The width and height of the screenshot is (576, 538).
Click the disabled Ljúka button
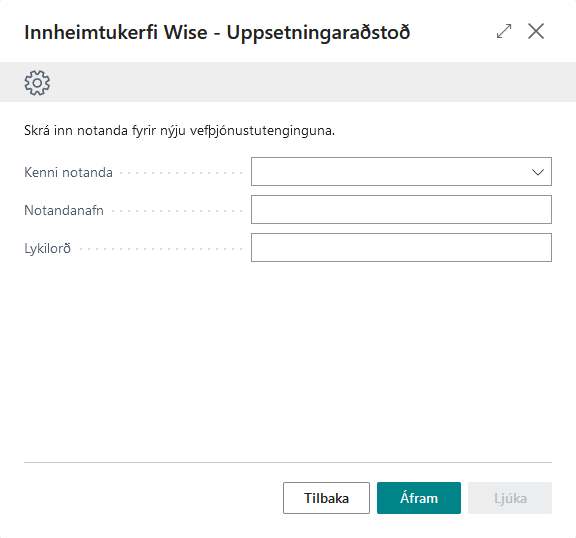coord(510,498)
